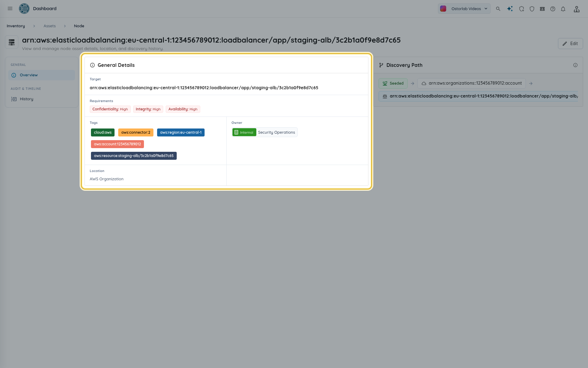
Task: Click the Node breadcrumb
Action: click(x=79, y=26)
